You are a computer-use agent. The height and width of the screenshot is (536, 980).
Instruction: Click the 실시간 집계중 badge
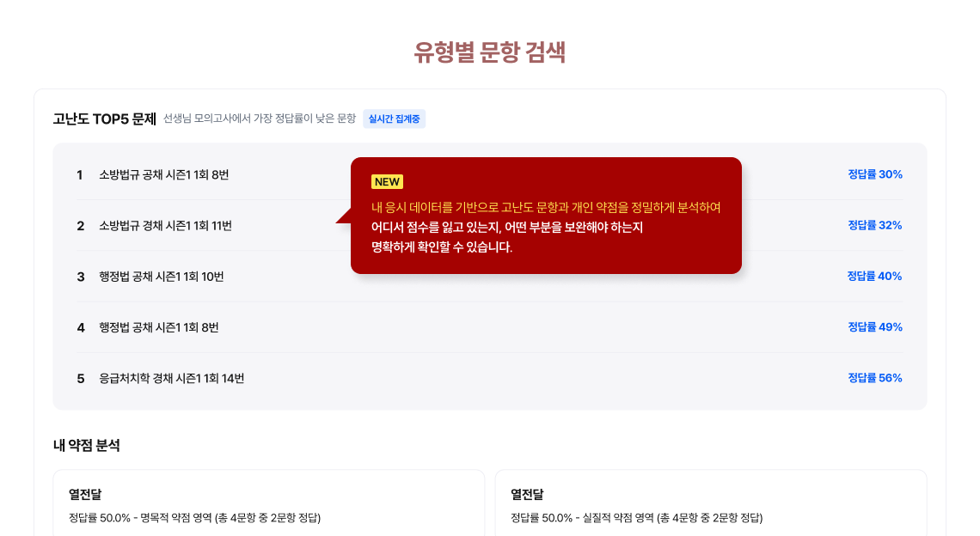[x=394, y=119]
